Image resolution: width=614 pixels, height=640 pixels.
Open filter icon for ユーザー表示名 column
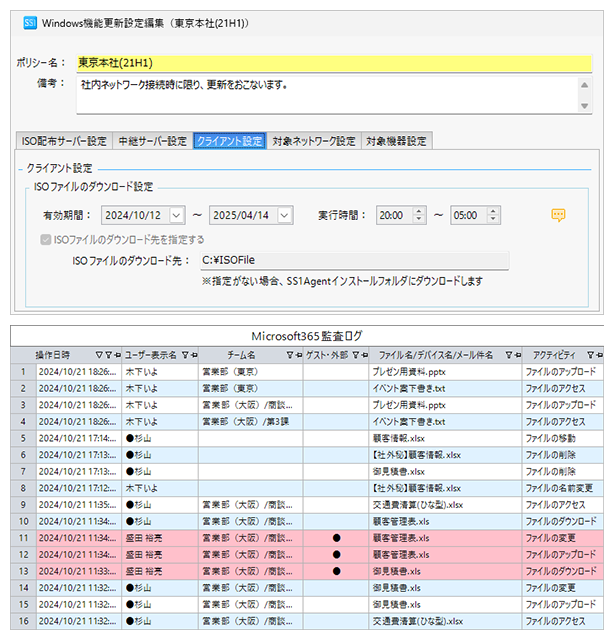tap(185, 355)
